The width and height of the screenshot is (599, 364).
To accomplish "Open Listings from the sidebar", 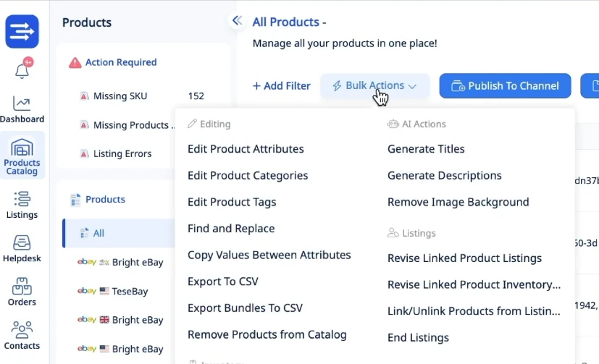I will coord(22,205).
